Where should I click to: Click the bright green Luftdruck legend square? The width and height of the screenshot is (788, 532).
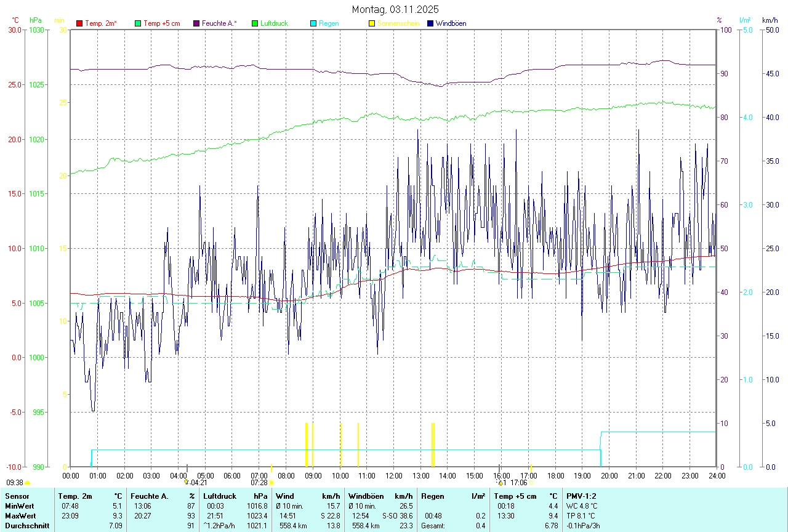[x=255, y=23]
